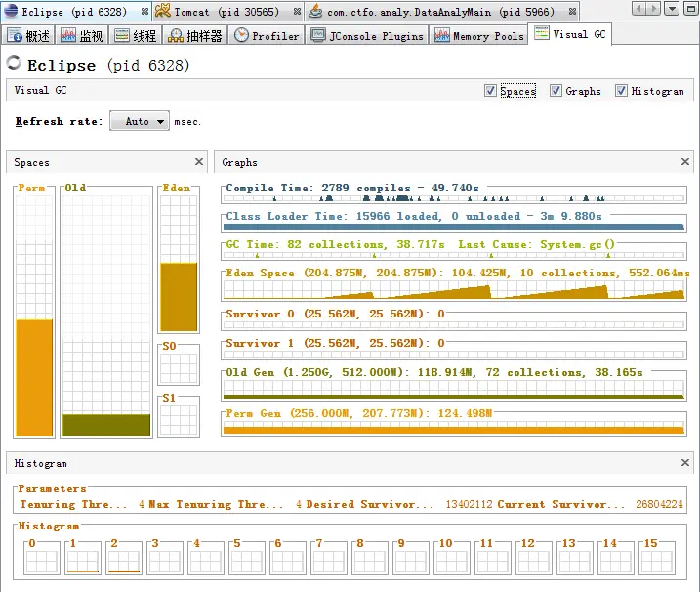Image resolution: width=700 pixels, height=592 pixels.
Task: Click the Desired Survivor value 13402112
Action: (x=469, y=504)
